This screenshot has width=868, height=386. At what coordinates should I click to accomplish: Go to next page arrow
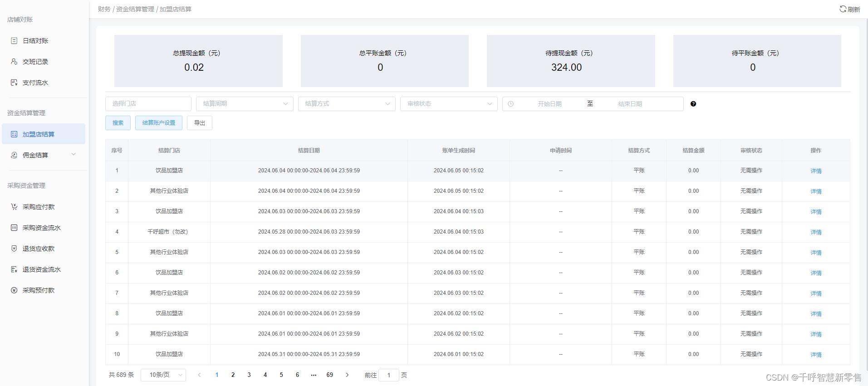point(347,375)
